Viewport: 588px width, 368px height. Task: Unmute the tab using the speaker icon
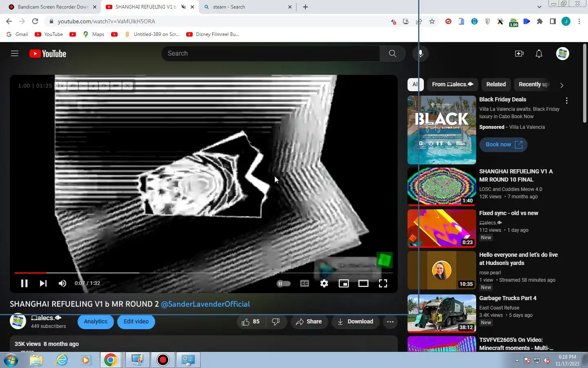pos(183,7)
